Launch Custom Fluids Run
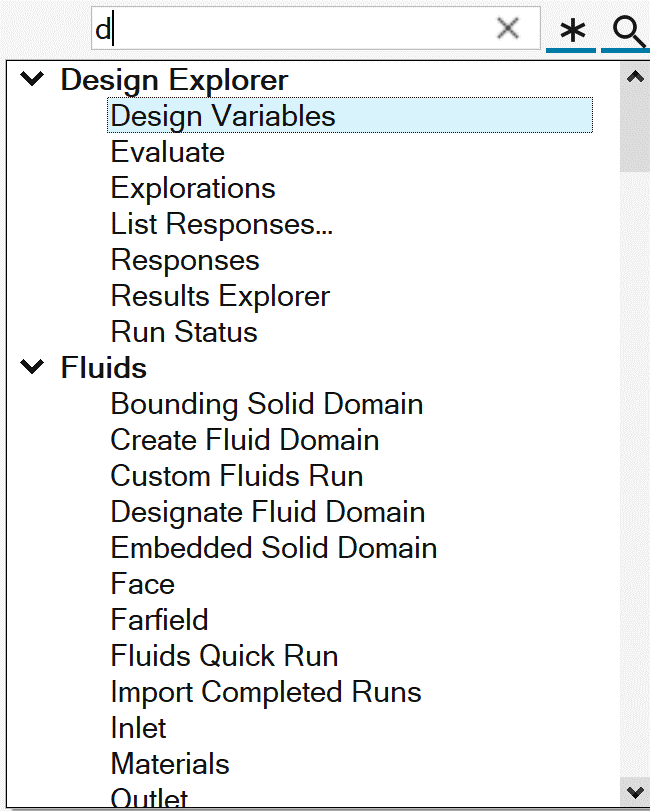The image size is (650, 811). (237, 476)
